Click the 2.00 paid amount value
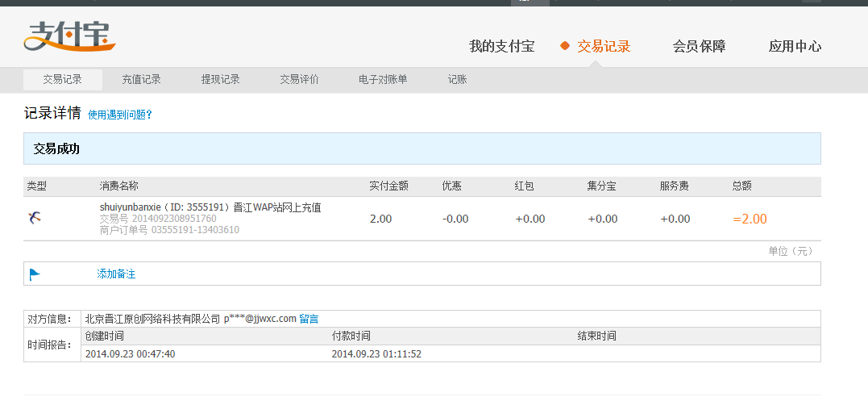This screenshot has height=397, width=868. tap(381, 219)
